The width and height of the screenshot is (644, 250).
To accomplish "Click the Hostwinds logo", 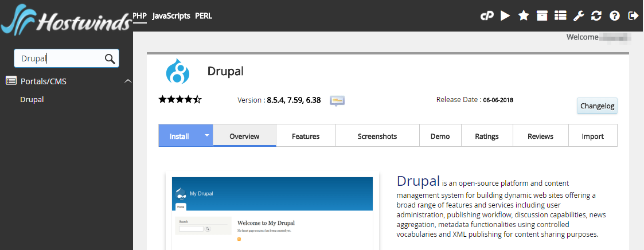I will point(65,19).
